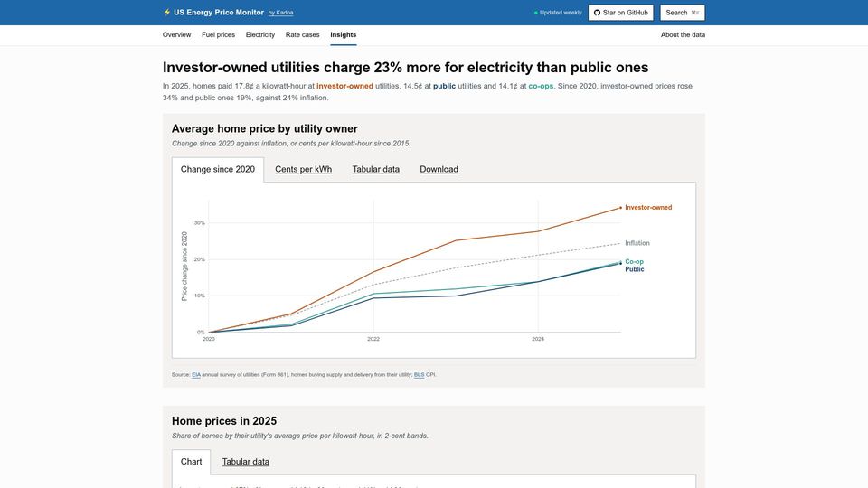Switch to the Cents per kWh tab
The image size is (868, 488).
[x=304, y=169]
